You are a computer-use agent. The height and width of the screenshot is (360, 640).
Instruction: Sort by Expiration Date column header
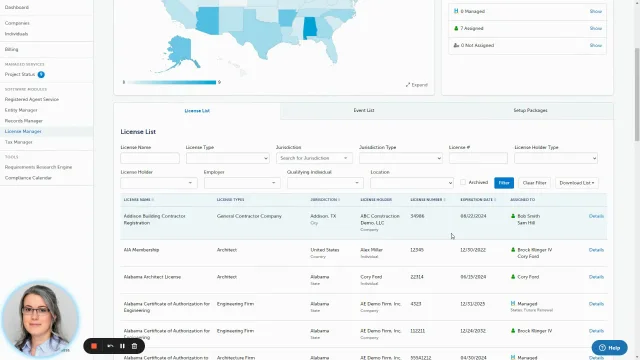(478, 200)
